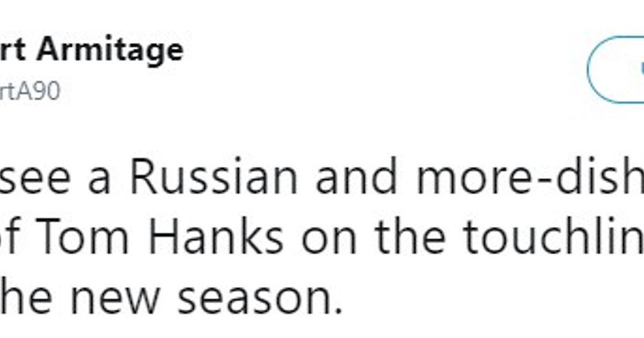Open the Armitage profile name link

point(112,50)
